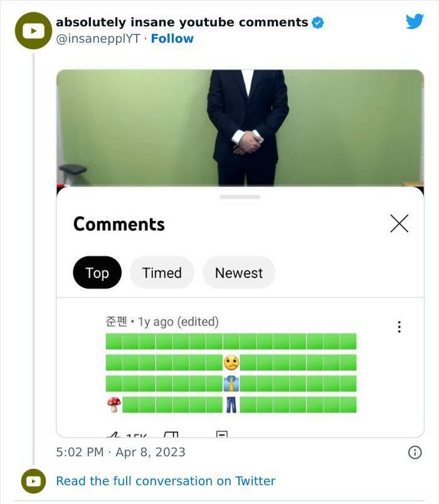Click the confused face emoji in comment
Screen dimensions: 439x504
231,363
